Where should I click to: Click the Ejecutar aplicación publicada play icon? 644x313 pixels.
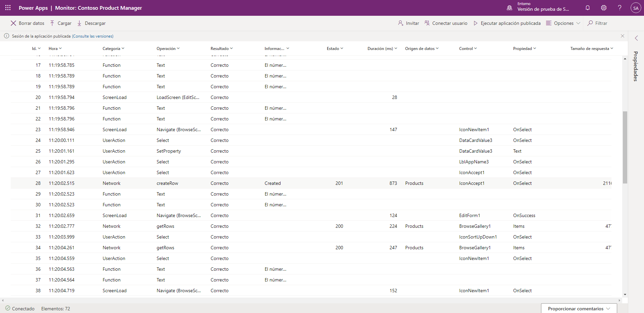(x=476, y=23)
